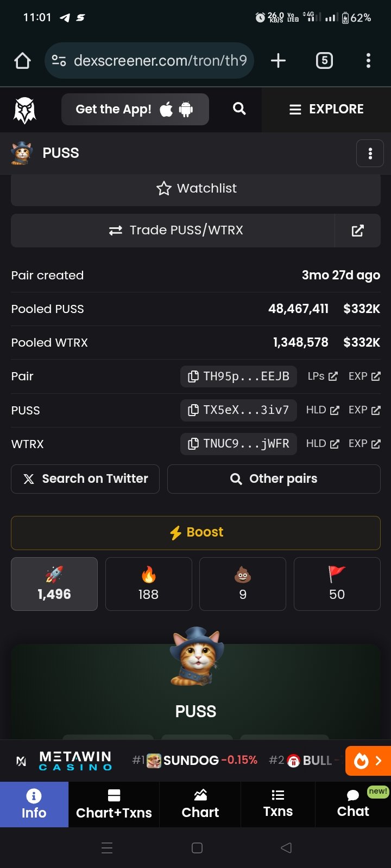391x868 pixels.
Task: Tap the browser home icon
Action: coord(22,60)
